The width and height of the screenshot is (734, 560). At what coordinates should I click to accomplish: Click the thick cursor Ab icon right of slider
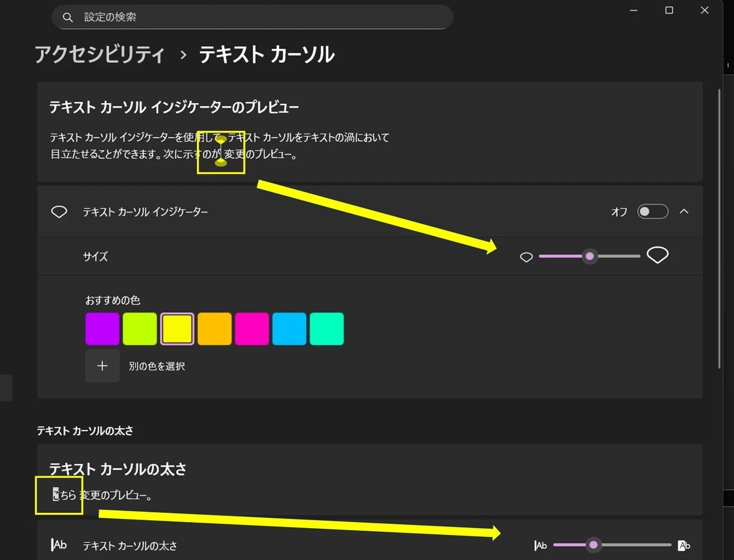[684, 545]
